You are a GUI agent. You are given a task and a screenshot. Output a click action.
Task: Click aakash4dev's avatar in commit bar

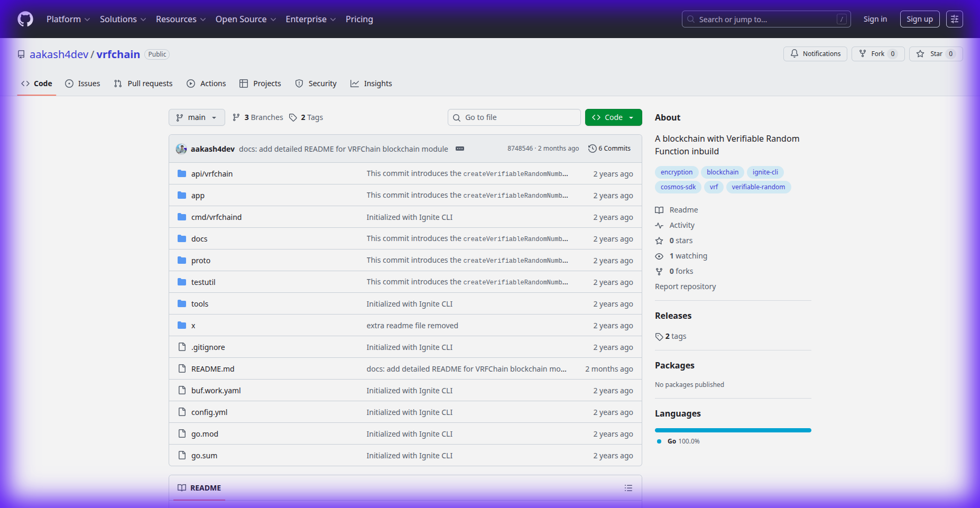click(x=181, y=149)
